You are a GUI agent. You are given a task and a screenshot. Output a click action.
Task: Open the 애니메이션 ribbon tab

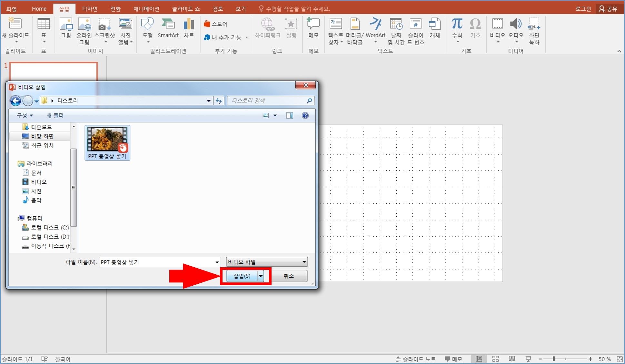click(x=146, y=9)
